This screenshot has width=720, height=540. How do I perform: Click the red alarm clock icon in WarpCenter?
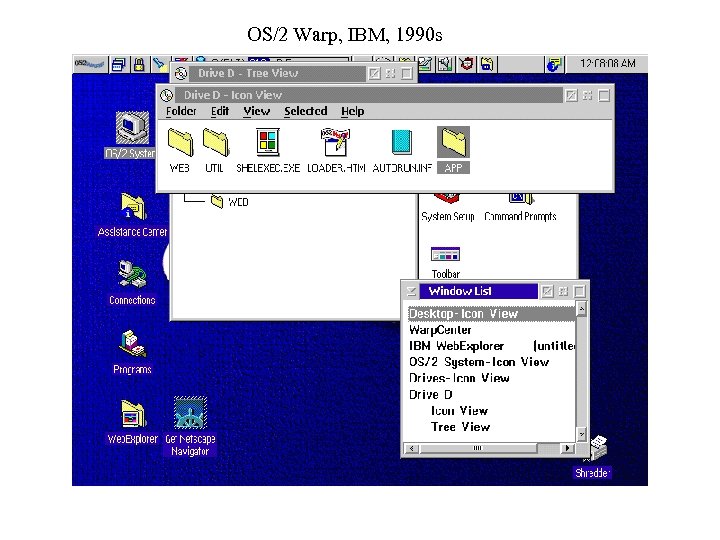(467, 64)
